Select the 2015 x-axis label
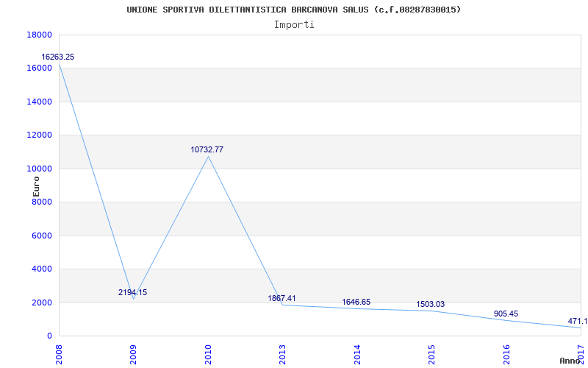588x368 pixels. [432, 355]
